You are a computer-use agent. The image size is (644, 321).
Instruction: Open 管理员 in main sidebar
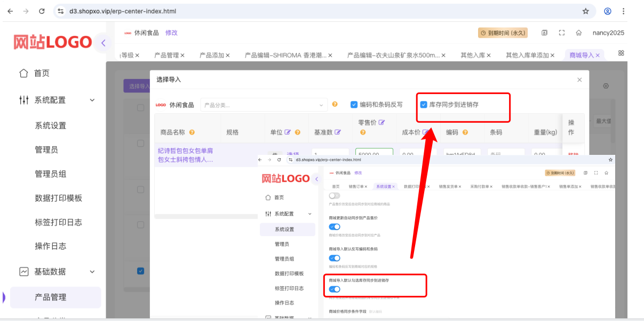46,150
